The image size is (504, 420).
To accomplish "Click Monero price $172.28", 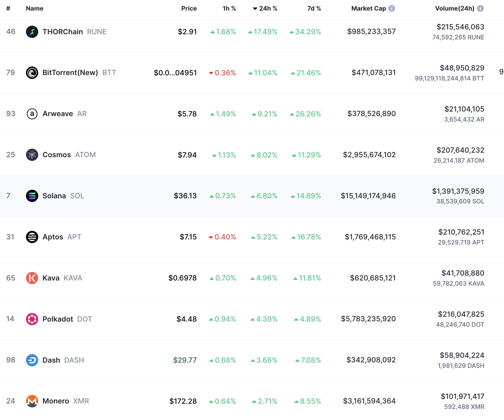I will coord(183,401).
